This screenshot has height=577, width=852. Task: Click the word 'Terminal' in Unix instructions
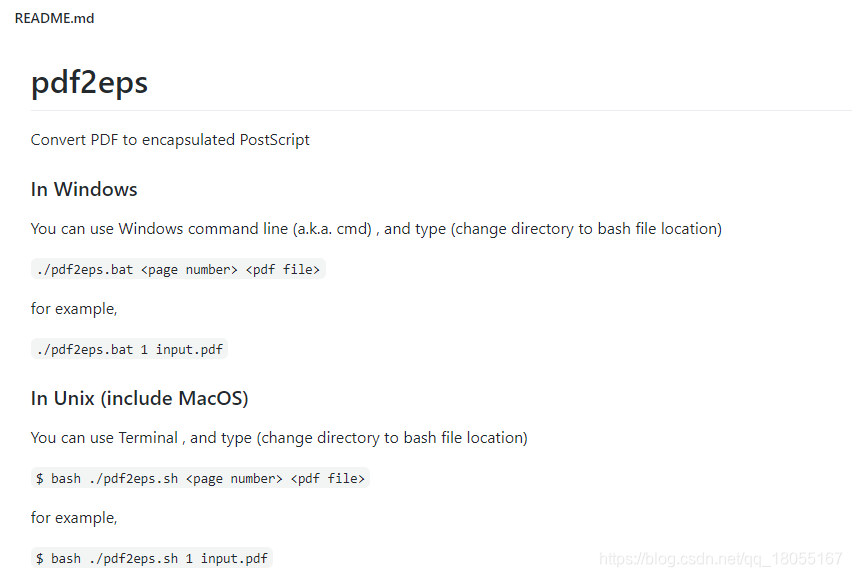pyautogui.click(x=148, y=438)
